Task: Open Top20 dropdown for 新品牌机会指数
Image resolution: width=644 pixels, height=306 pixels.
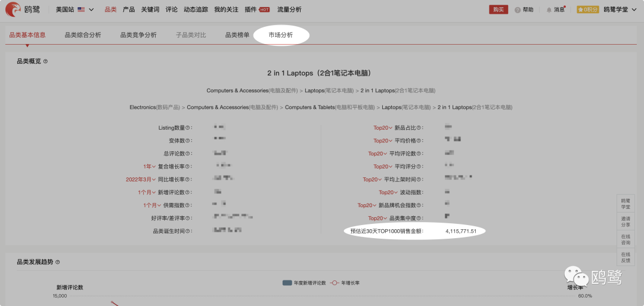Action: coord(367,205)
